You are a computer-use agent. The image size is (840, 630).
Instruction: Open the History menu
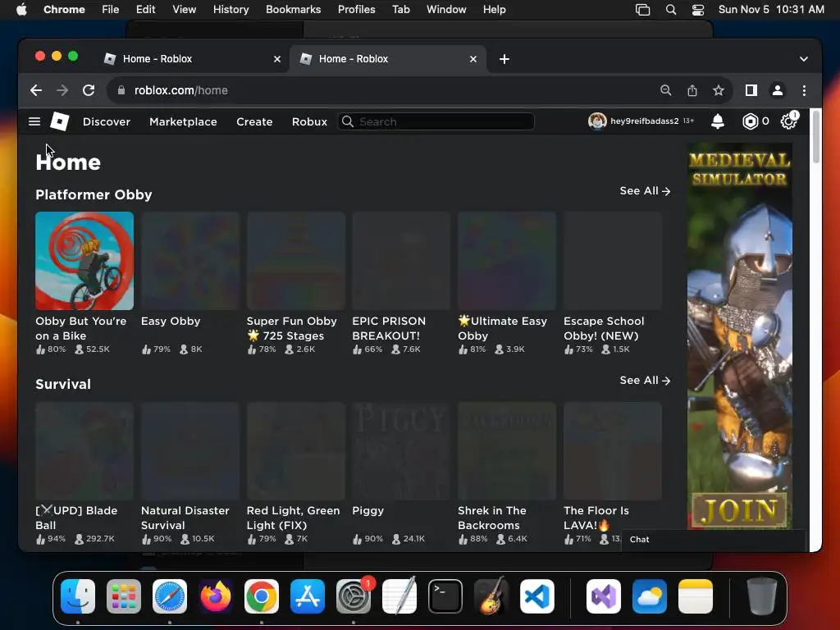[231, 10]
